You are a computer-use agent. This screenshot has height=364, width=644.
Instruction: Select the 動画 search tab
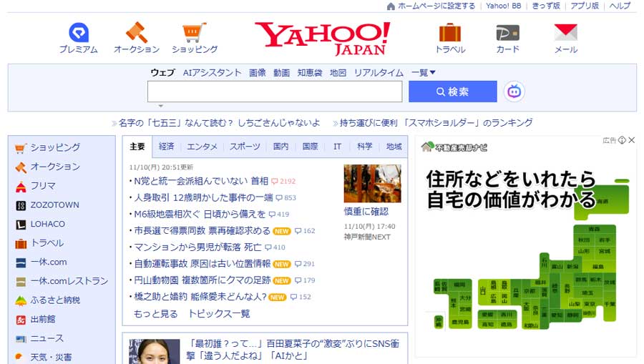281,73
